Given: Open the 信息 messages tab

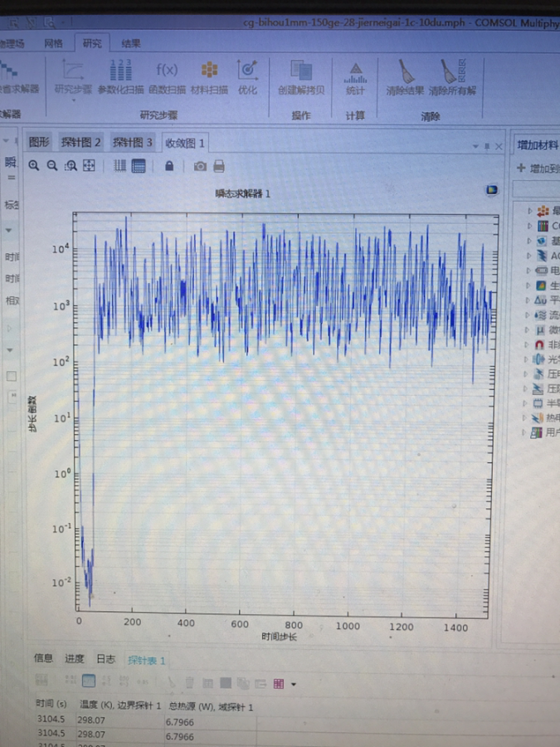Looking at the screenshot, I should click(44, 658).
